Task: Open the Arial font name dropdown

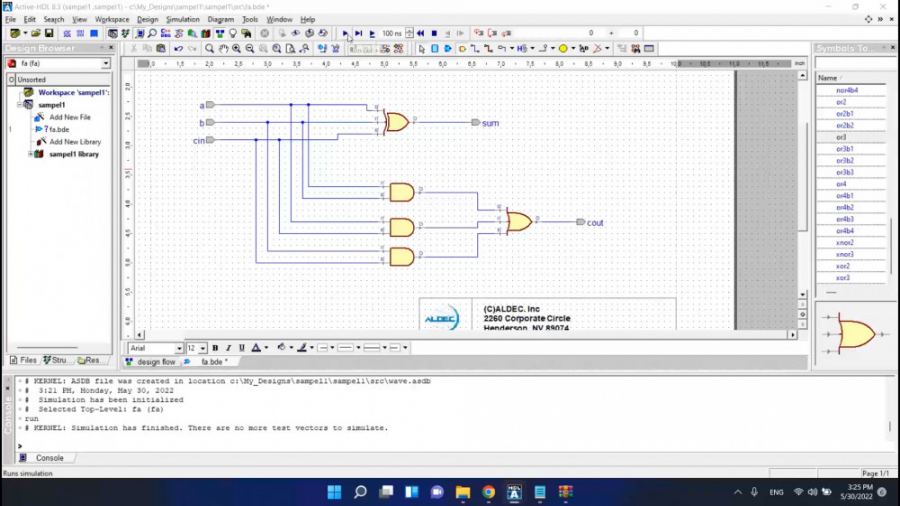Action: (x=179, y=348)
